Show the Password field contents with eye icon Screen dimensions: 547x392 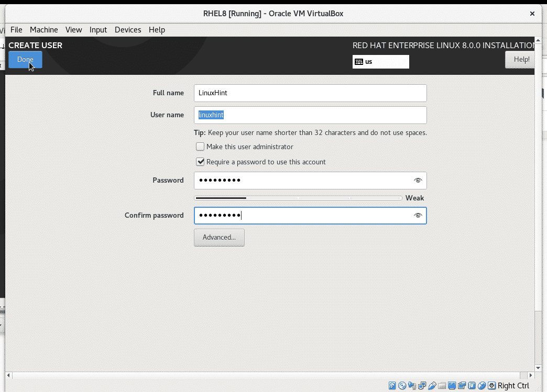418,180
